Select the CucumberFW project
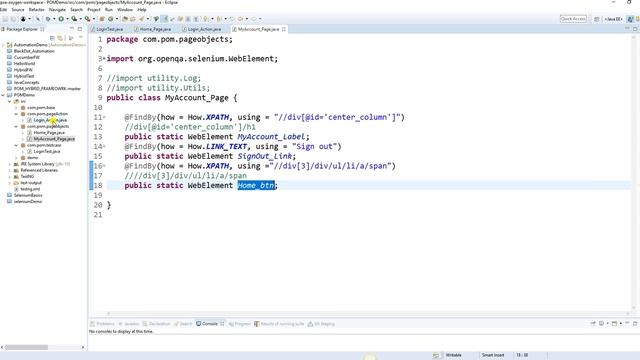Image resolution: width=640 pixels, height=360 pixels. pyautogui.click(x=27, y=58)
